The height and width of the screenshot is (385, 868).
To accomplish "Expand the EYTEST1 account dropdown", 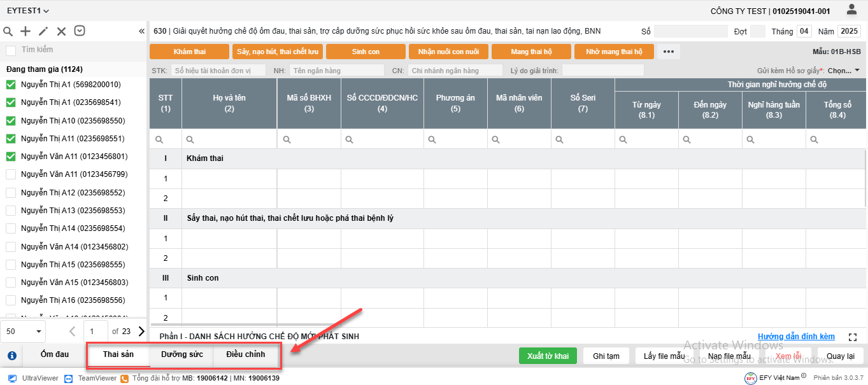I will pyautogui.click(x=28, y=11).
